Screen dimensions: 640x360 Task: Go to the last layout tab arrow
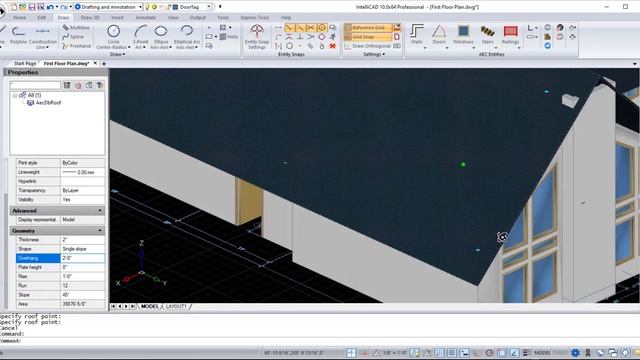click(133, 306)
